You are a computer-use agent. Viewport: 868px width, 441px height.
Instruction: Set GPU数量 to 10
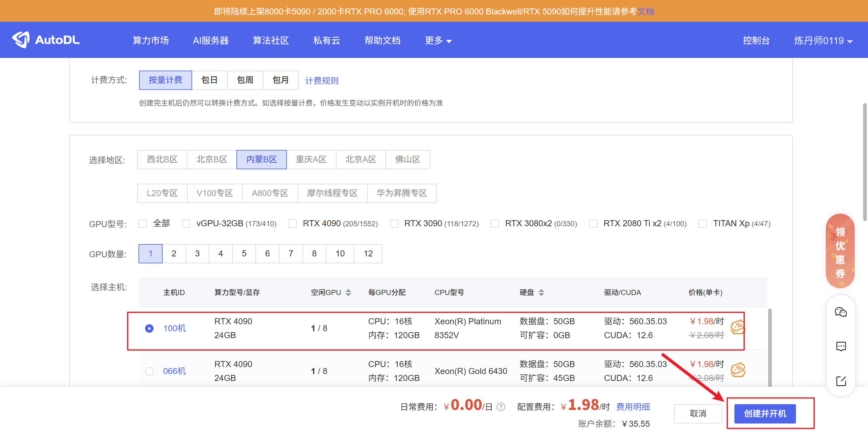click(x=340, y=253)
